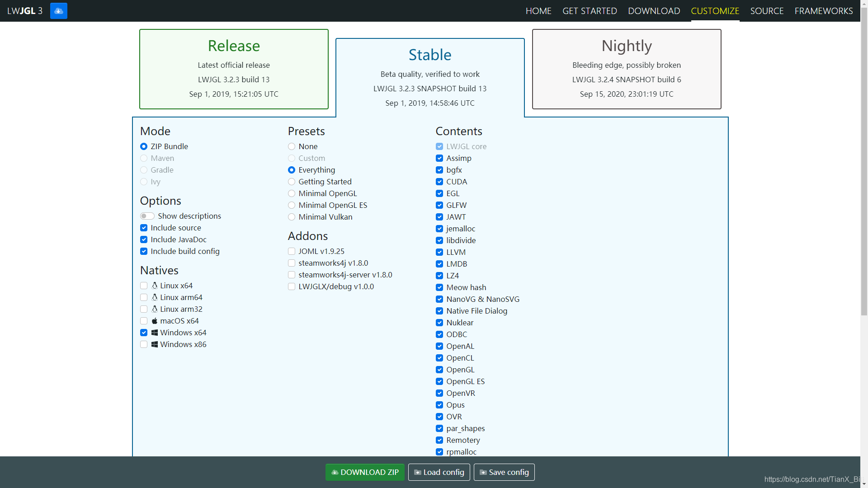Uncheck the Vulkan-free Nuklear content box
The height and width of the screenshot is (488, 868).
coord(439,323)
